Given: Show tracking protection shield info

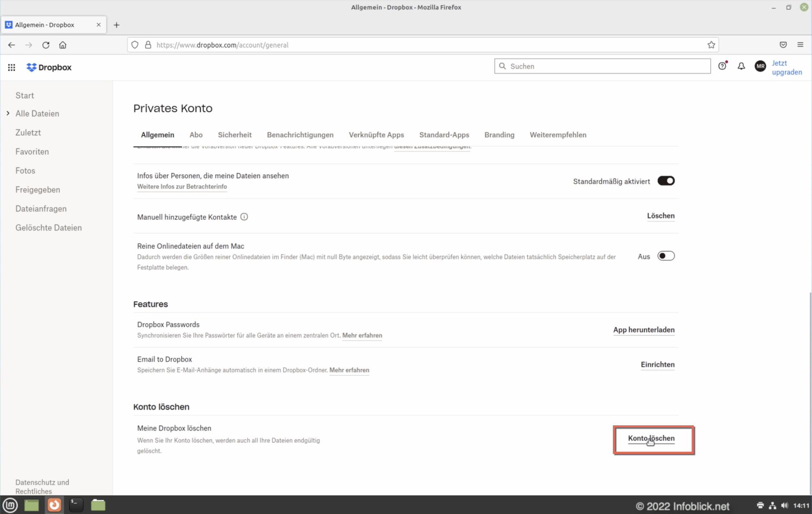Looking at the screenshot, I should (135, 45).
